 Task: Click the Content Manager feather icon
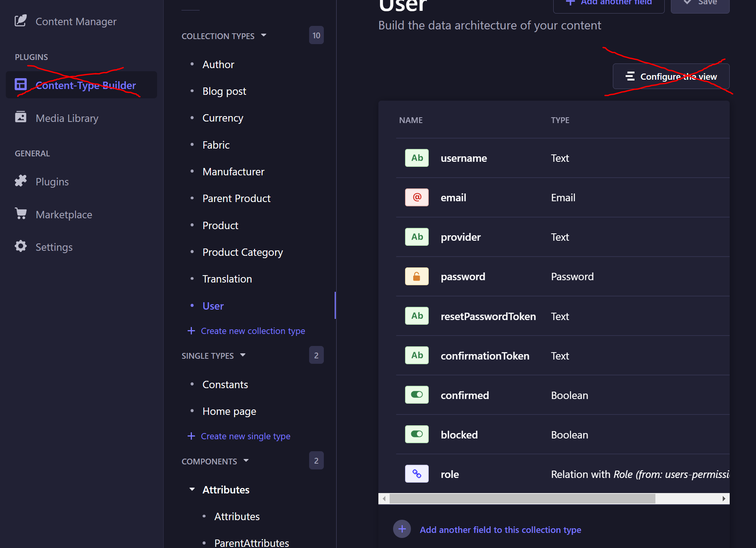[21, 21]
